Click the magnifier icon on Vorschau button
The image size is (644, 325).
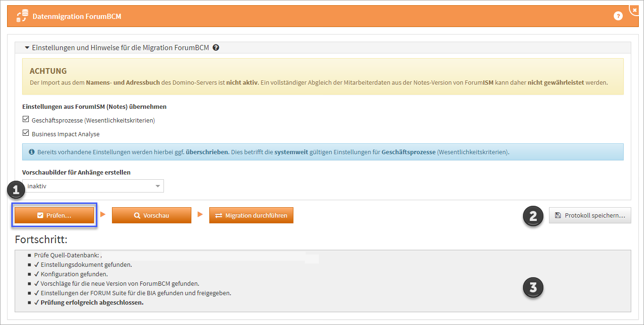pyautogui.click(x=137, y=216)
